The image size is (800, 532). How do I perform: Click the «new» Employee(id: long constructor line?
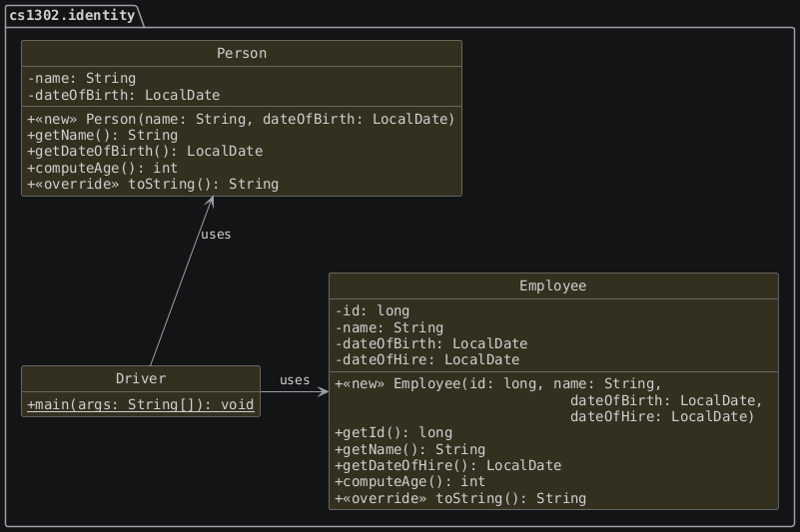pos(498,383)
